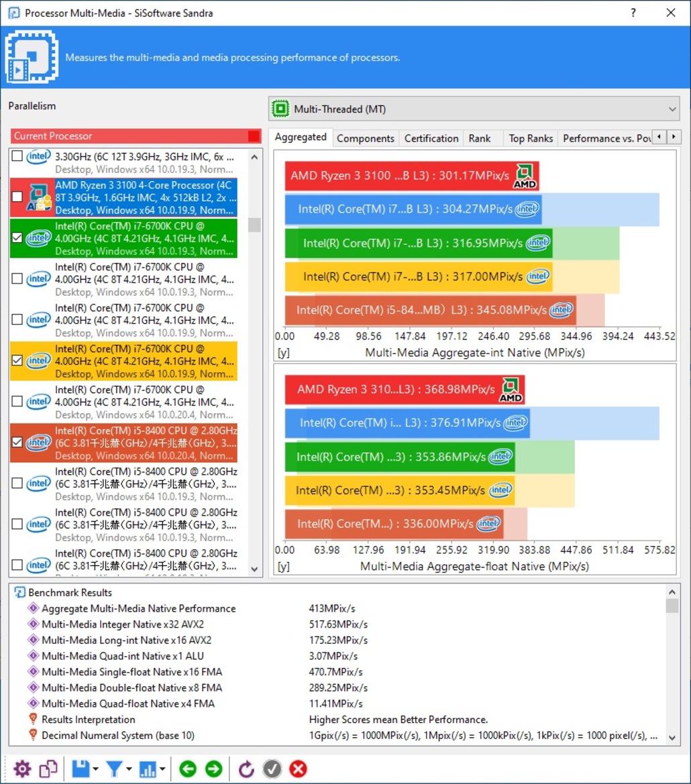Click the large processor multi-media header icon
Image resolution: width=691 pixels, height=784 pixels.
point(32,57)
